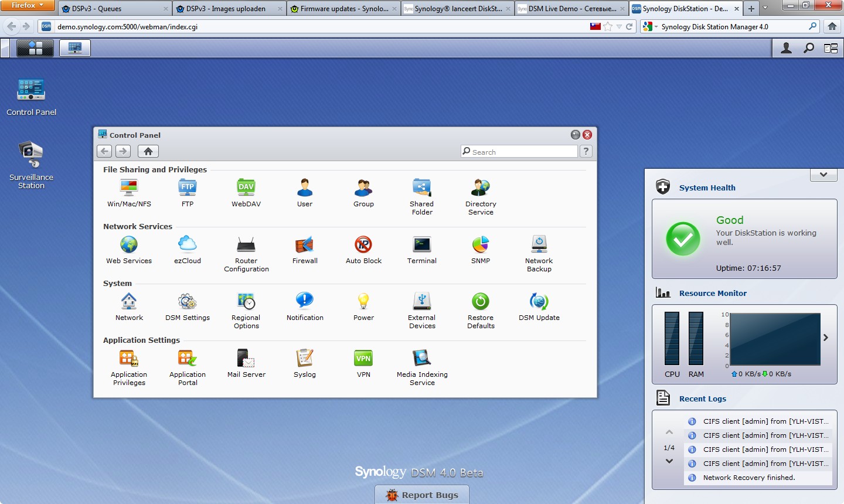
Task: Reload the page in browser
Action: [629, 26]
